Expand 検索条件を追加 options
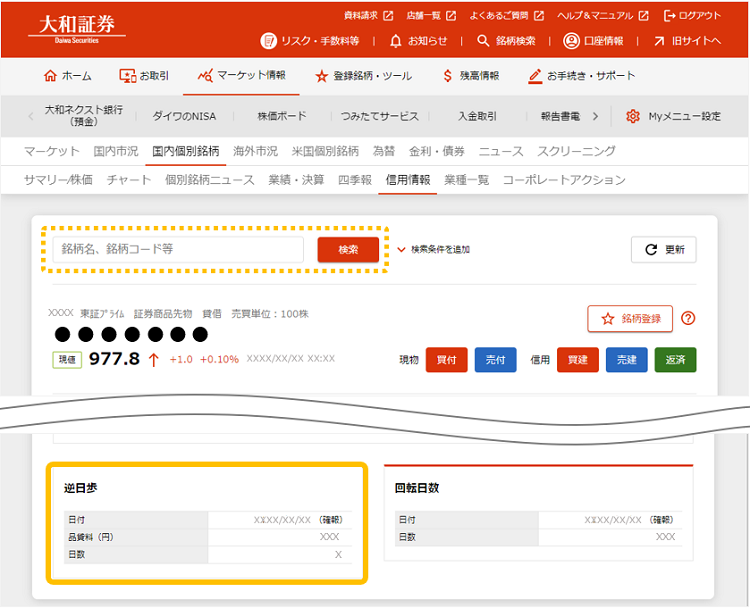Screen dimensions: 750x608 tap(434, 249)
